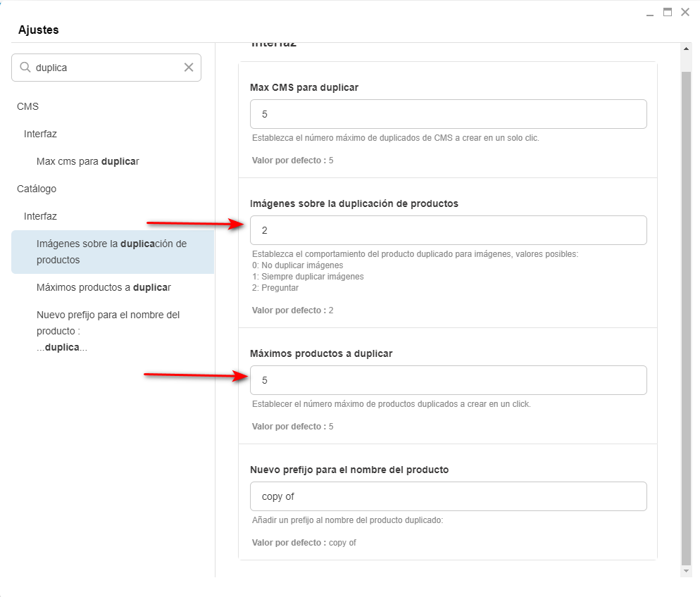This screenshot has height=597, width=700.
Task: Click the scrollbar down arrow
Action: 686,571
